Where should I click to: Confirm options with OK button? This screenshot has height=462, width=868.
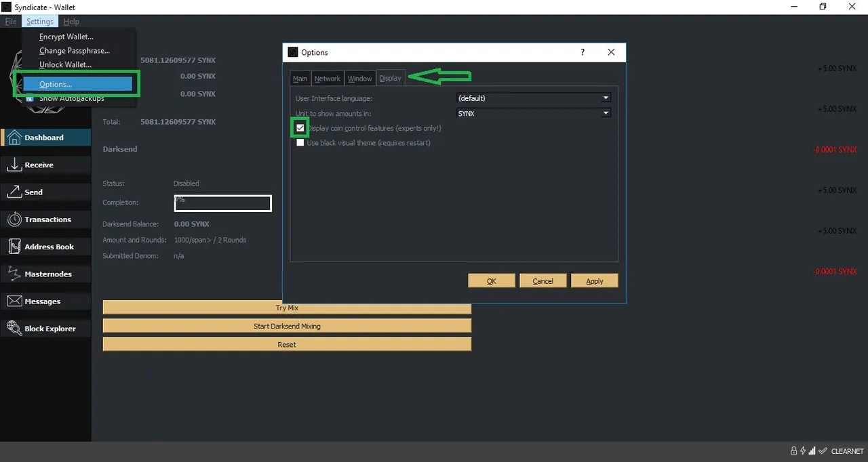492,281
